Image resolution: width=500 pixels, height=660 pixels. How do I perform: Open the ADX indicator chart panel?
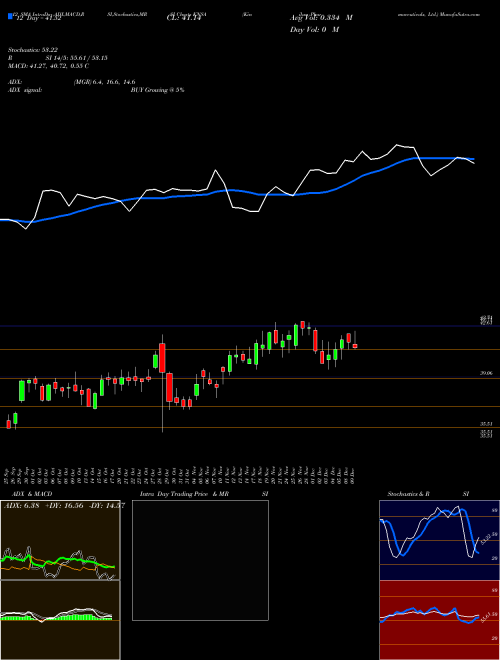point(60,540)
